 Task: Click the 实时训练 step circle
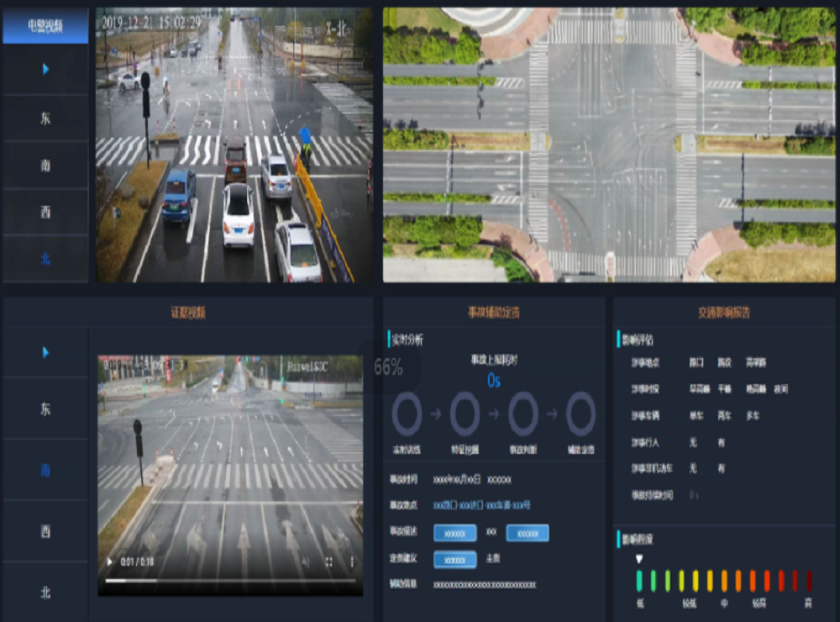407,414
